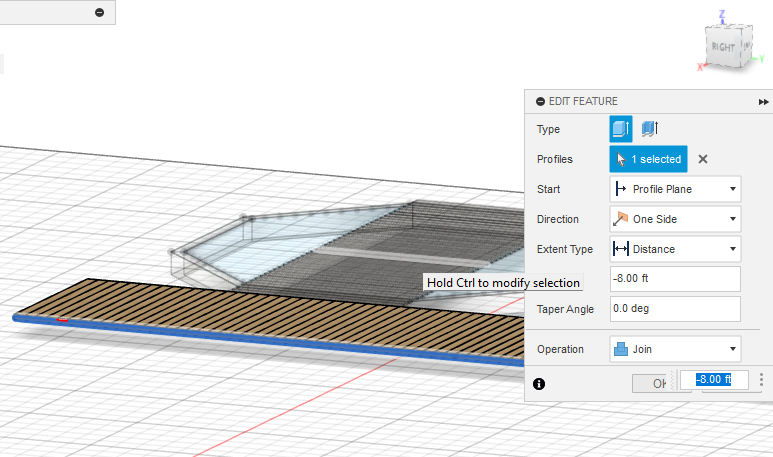
Task: Select the Thin Extrude type icon
Action: click(x=650, y=129)
